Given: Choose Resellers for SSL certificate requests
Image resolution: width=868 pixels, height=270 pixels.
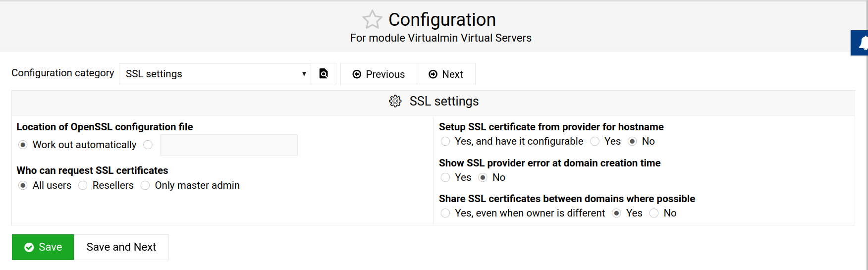Looking at the screenshot, I should pyautogui.click(x=83, y=185).
